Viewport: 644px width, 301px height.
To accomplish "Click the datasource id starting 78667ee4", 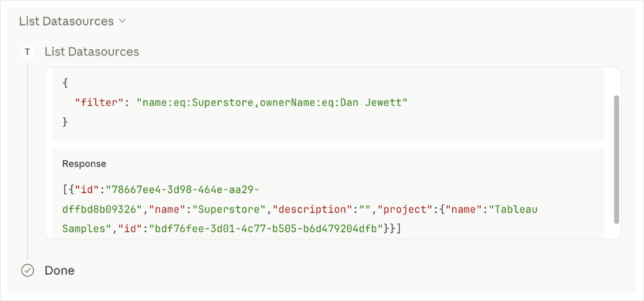I will tap(182, 189).
